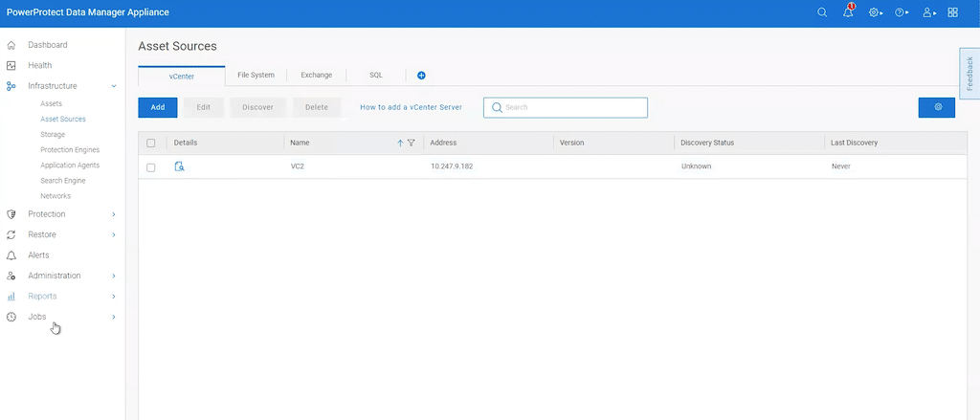Click the Reports bar chart icon

pos(11,297)
